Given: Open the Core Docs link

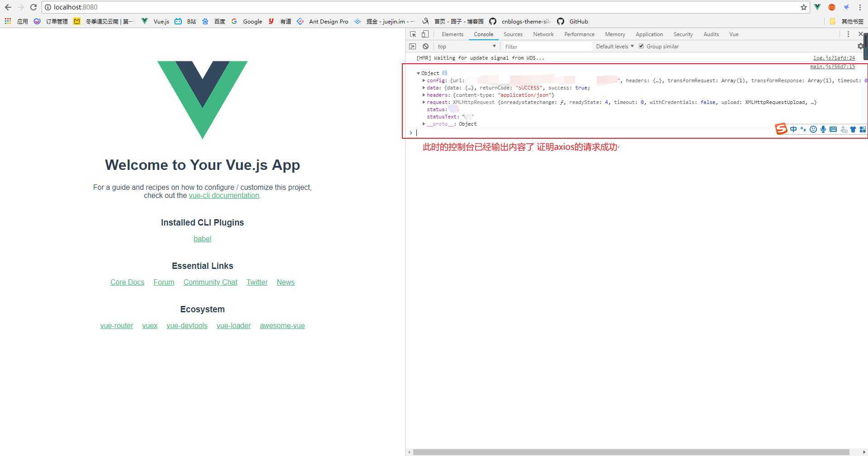Looking at the screenshot, I should click(x=127, y=282).
